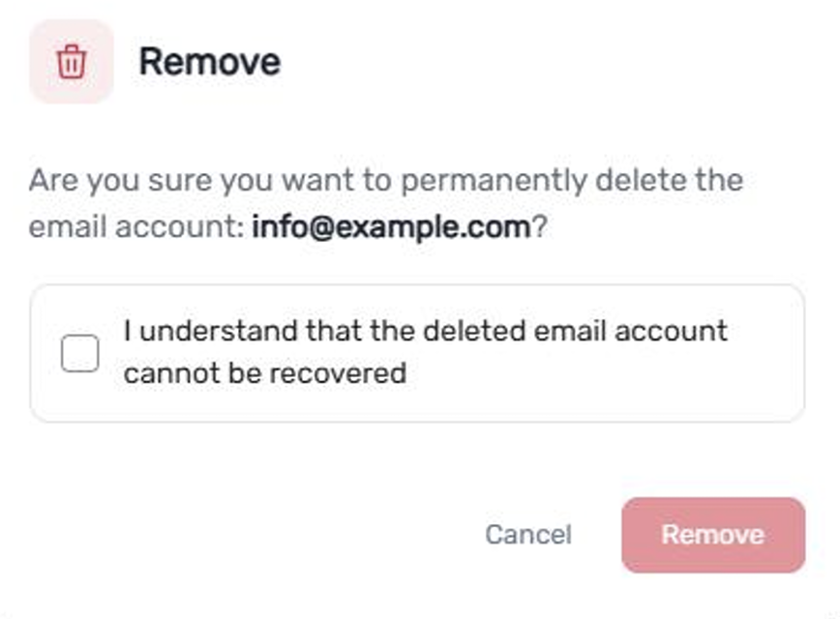
Task: Click the bold 'example.com' domain text
Action: coord(433,226)
